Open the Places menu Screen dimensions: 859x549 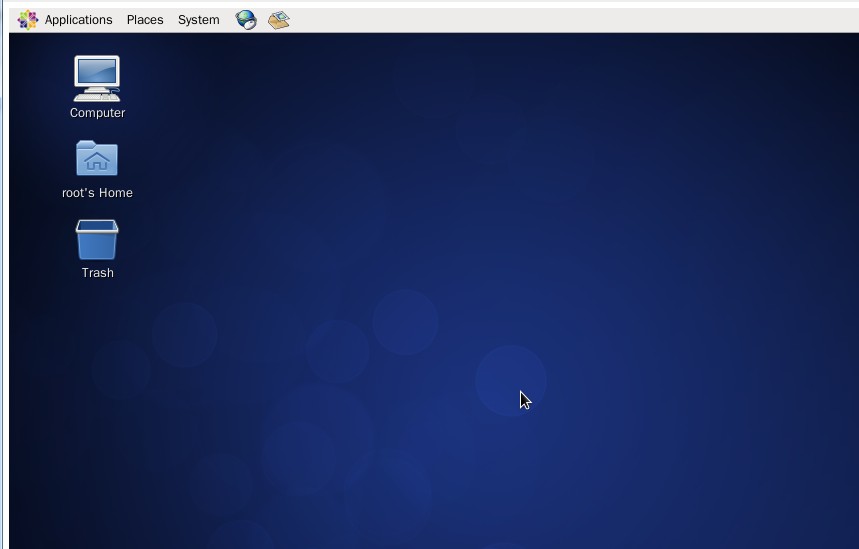click(x=145, y=20)
